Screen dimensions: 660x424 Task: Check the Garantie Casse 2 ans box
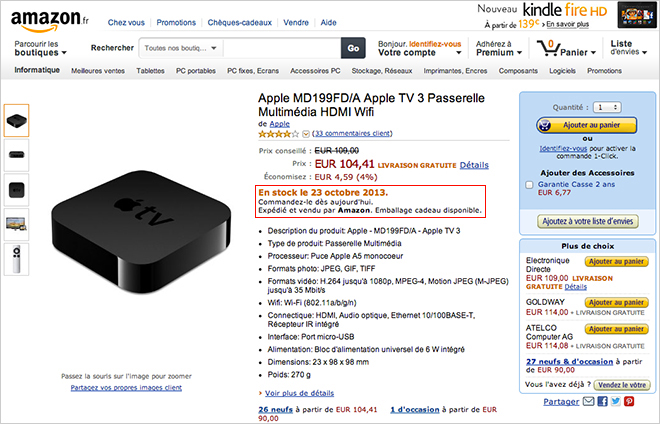530,185
